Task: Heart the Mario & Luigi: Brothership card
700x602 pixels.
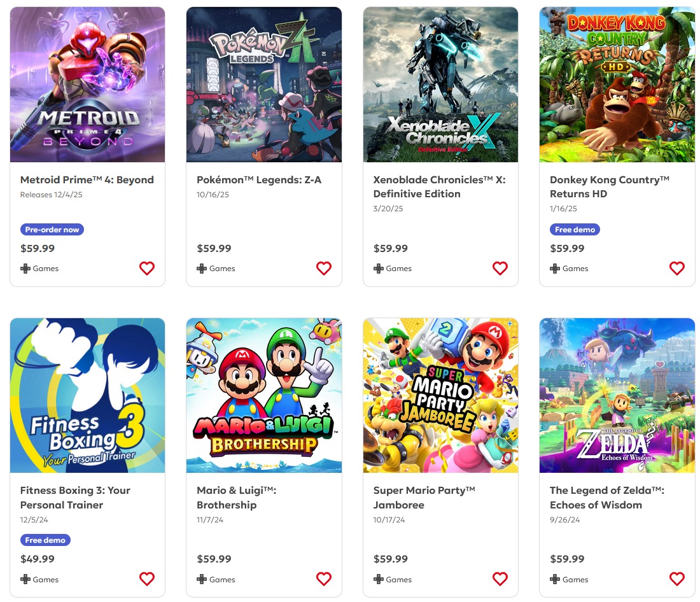Action: pos(324,579)
